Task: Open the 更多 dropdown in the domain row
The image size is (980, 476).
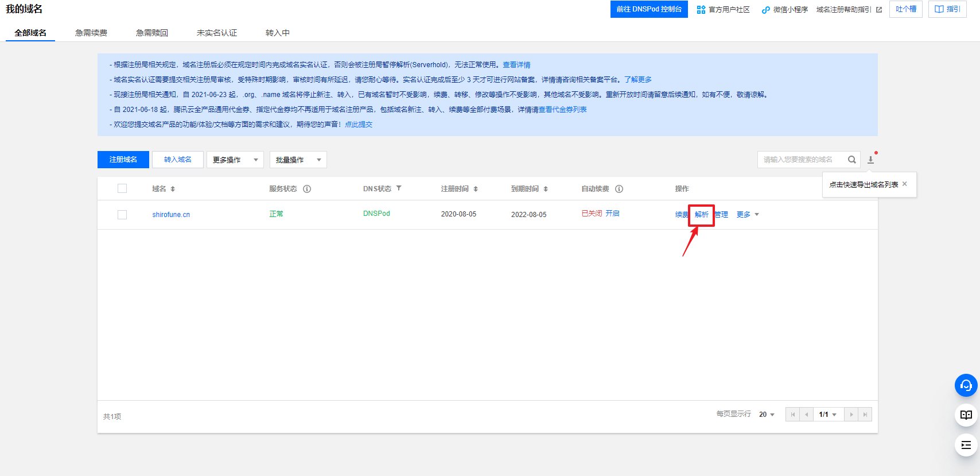Action: coord(747,215)
